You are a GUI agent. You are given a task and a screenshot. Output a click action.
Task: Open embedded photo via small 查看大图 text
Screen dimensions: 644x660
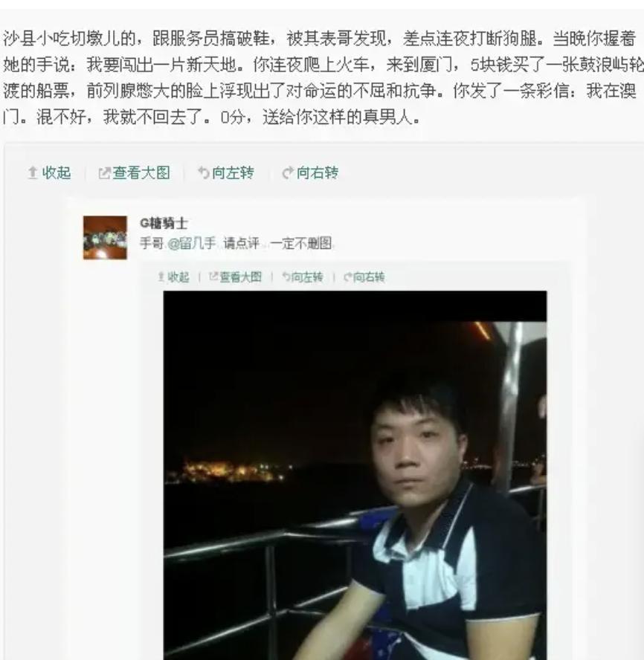tap(240, 277)
